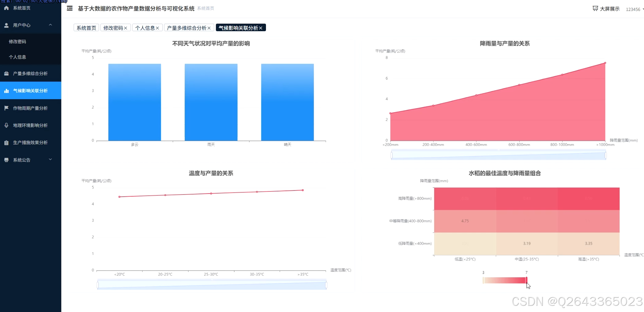Click the screen icon next to 大屏展示
Viewport: 644px width, 312px height.
pos(595,9)
